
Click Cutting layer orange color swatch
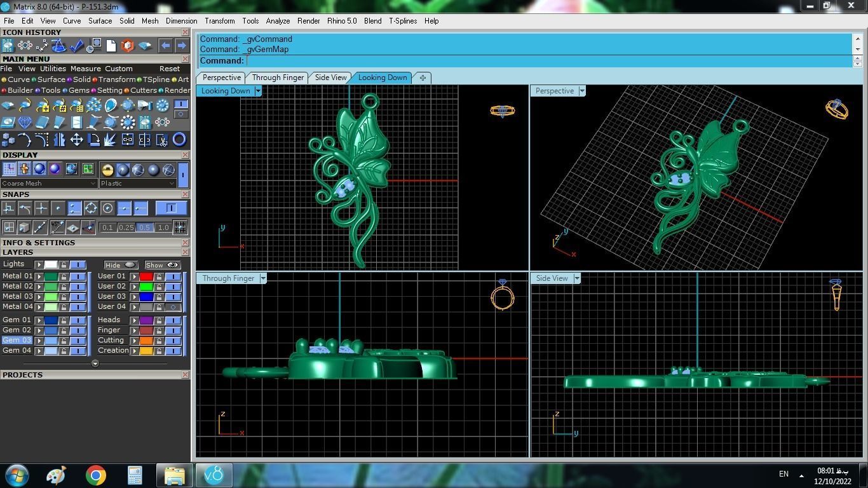point(146,341)
